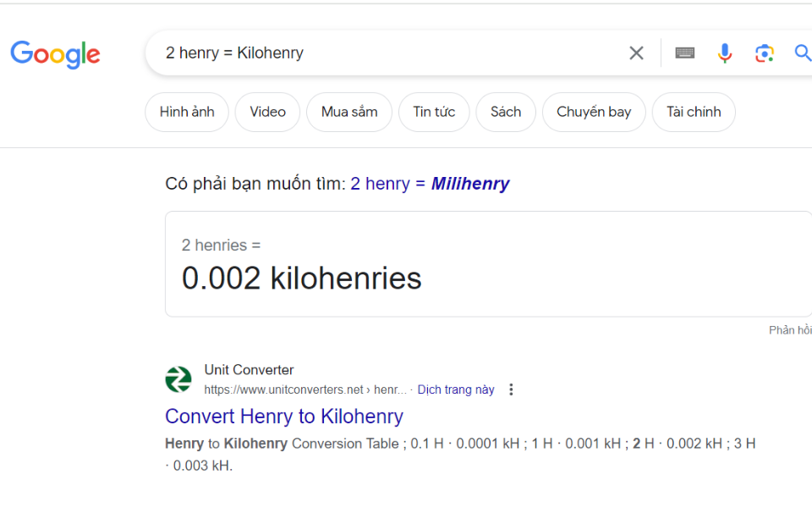Viewport: 812px width, 508px height.
Task: Open the Chuyến bay tab
Action: [x=593, y=112]
